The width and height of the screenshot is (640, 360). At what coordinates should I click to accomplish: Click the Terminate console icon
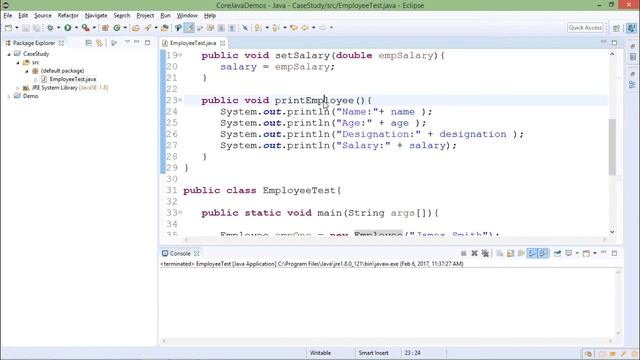pyautogui.click(x=463, y=253)
